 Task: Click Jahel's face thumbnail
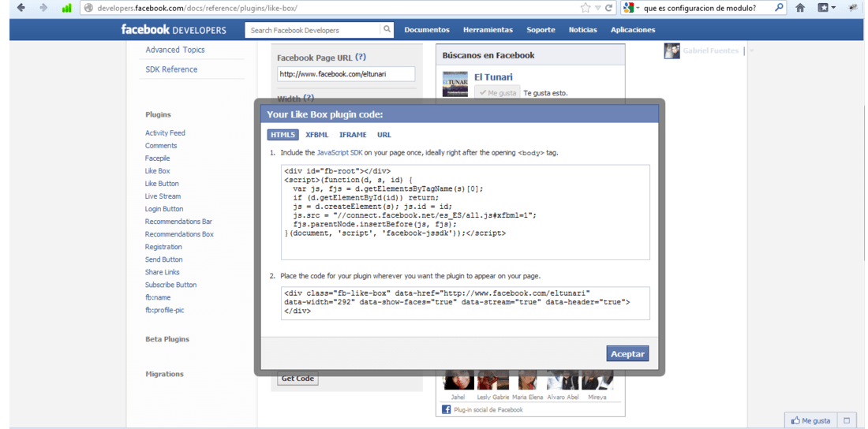pyautogui.click(x=459, y=381)
